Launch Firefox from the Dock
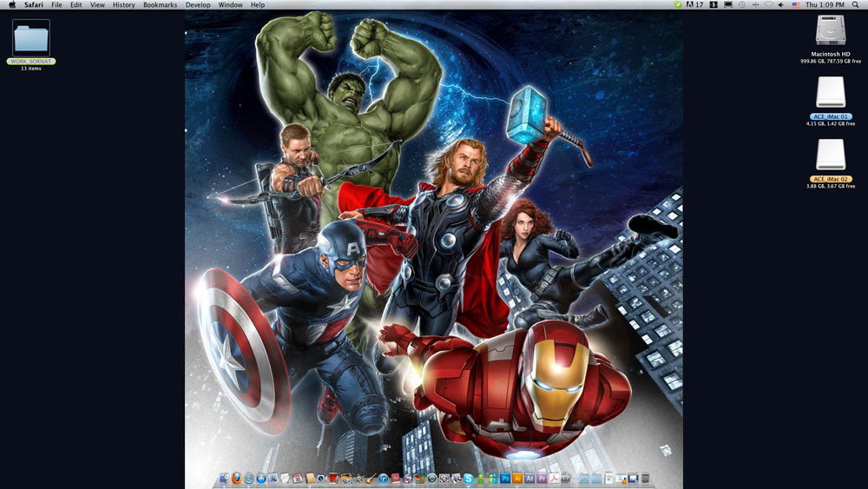The height and width of the screenshot is (489, 868). [x=237, y=478]
